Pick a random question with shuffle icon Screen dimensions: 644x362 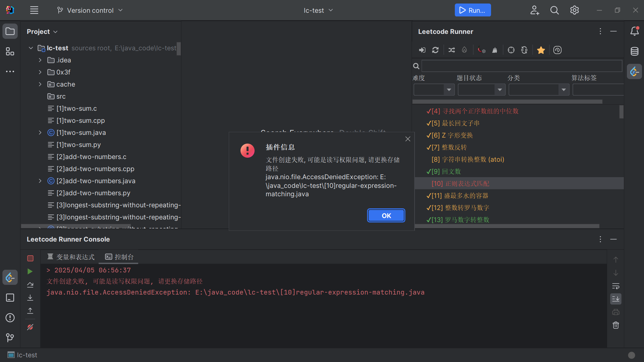pos(451,50)
